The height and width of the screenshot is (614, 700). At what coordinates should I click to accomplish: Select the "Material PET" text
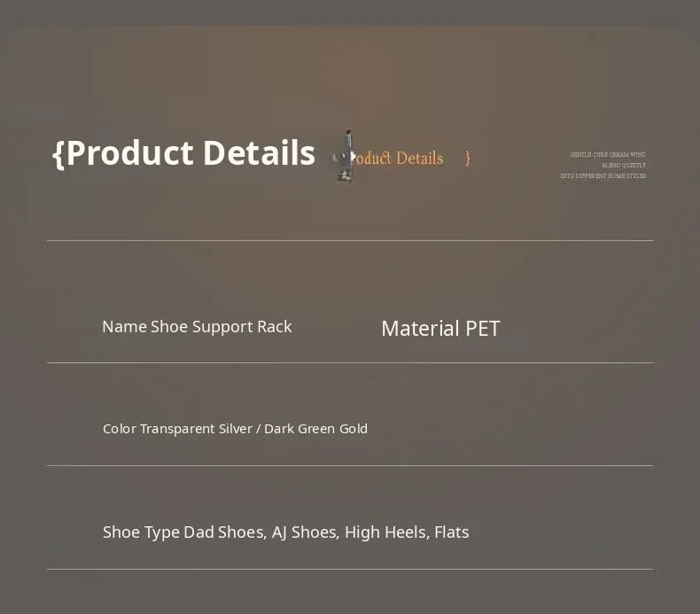(440, 329)
